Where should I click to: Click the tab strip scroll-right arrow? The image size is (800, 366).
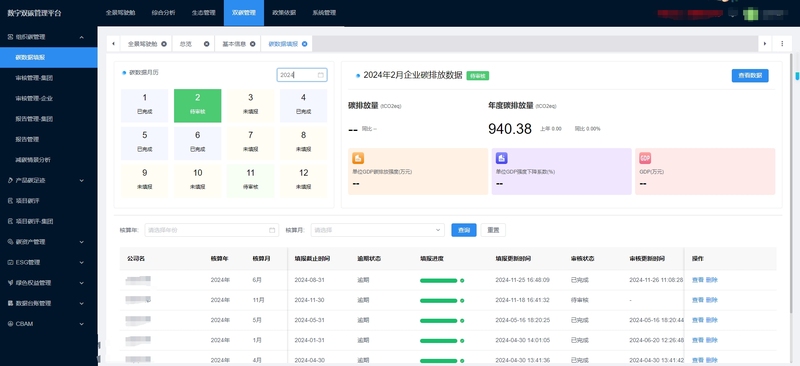[764, 44]
